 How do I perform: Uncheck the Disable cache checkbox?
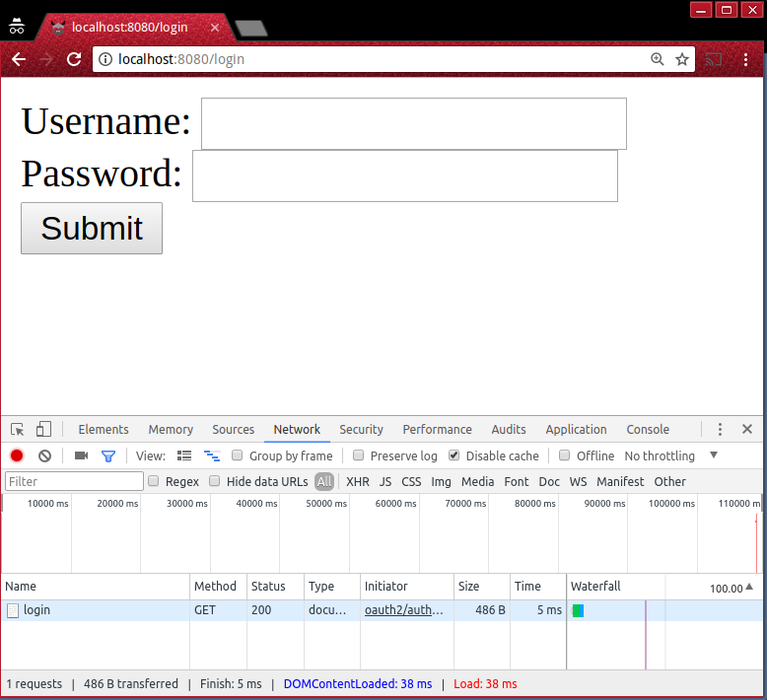pyautogui.click(x=454, y=456)
